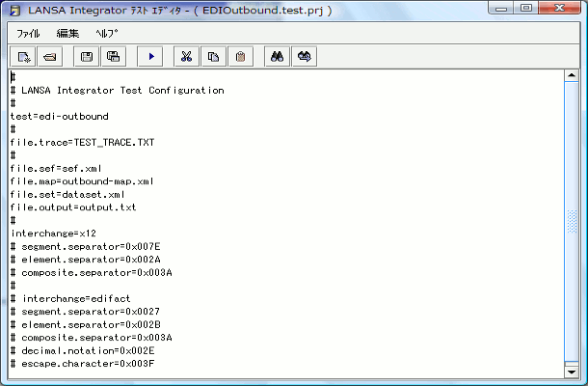The height and width of the screenshot is (386, 588).
Task: Click the Save As multiple-disks icon
Action: (113, 57)
